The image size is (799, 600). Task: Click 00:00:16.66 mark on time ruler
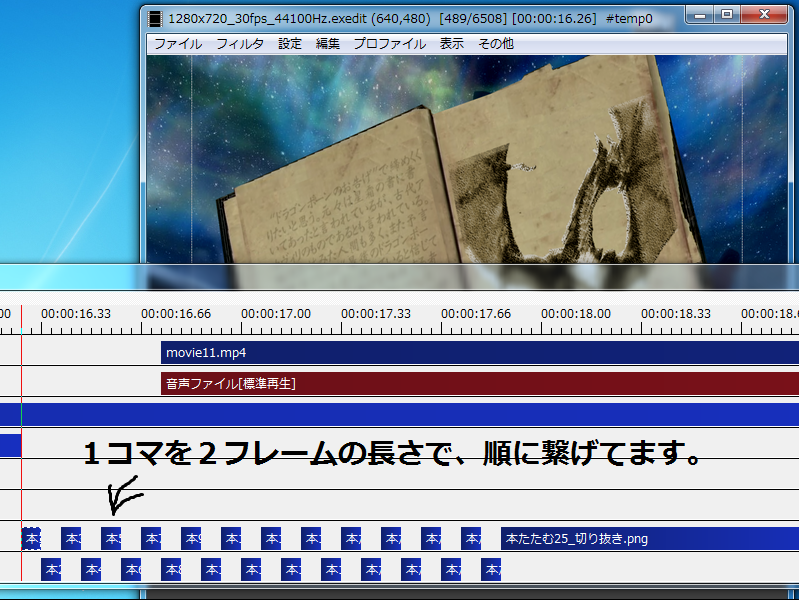point(175,314)
